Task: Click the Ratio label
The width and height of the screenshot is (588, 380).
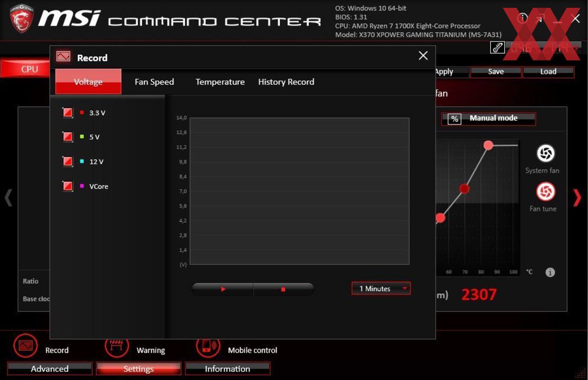Action: [x=31, y=281]
